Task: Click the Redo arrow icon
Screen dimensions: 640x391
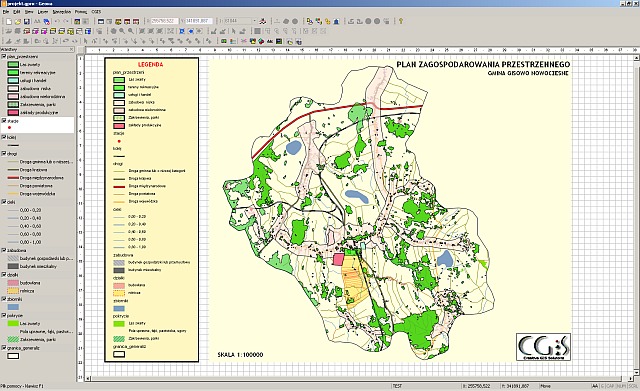Action: tap(66, 21)
